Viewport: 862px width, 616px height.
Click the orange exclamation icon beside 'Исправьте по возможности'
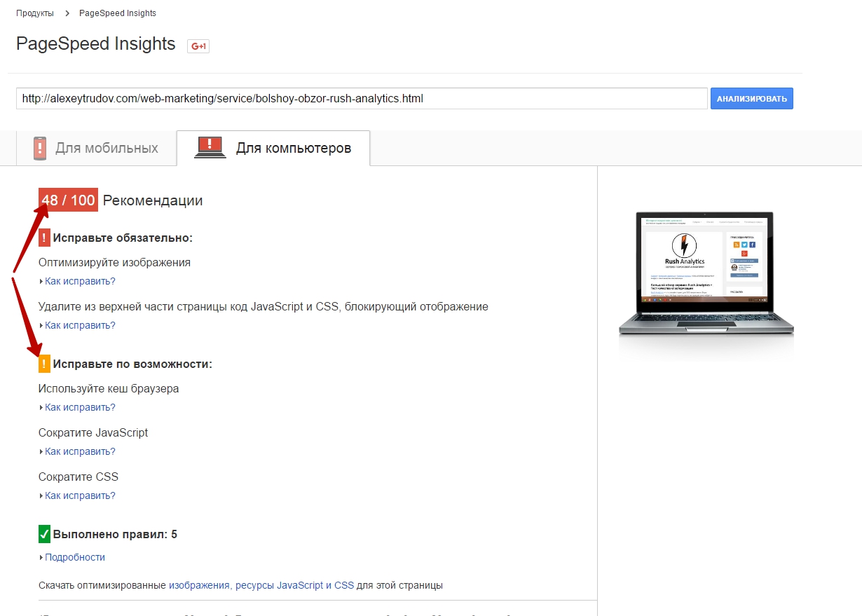(44, 364)
